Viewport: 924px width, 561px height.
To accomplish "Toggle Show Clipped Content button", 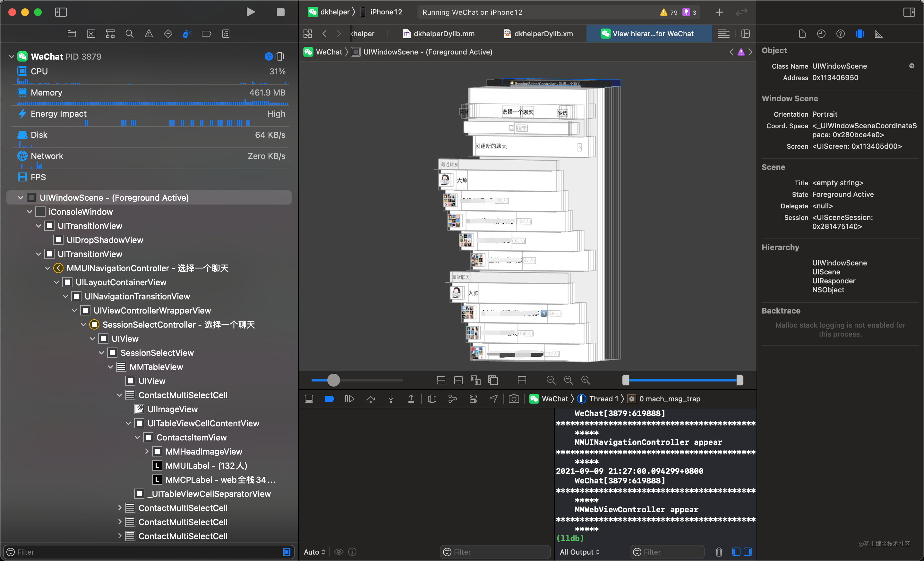I will (x=441, y=380).
